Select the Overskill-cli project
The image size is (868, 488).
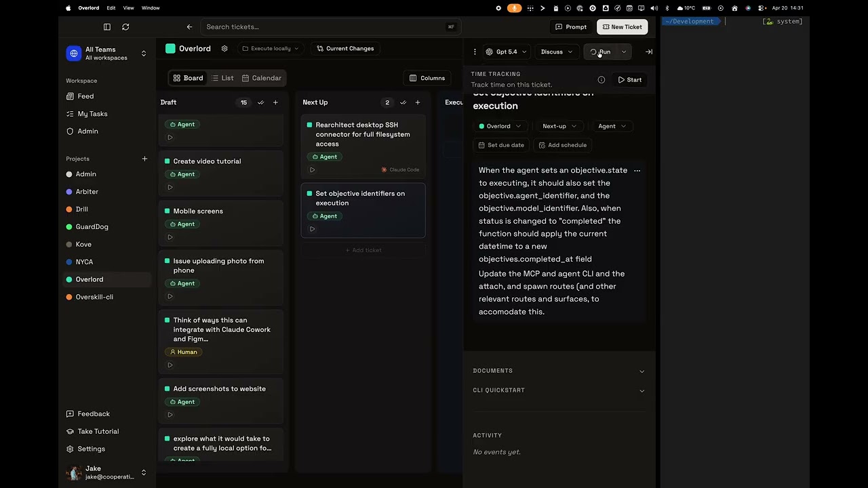tap(94, 297)
